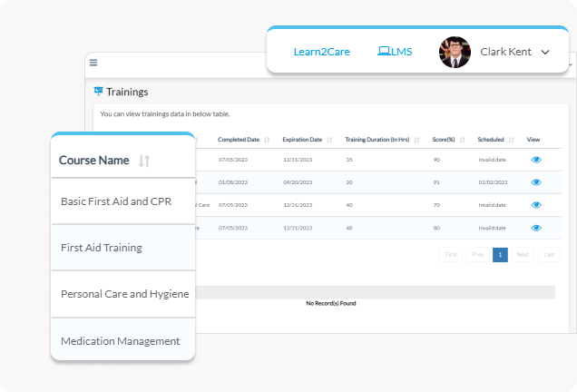Sort by Scheduled column arrows
Image resolution: width=577 pixels, height=392 pixels.
511,140
